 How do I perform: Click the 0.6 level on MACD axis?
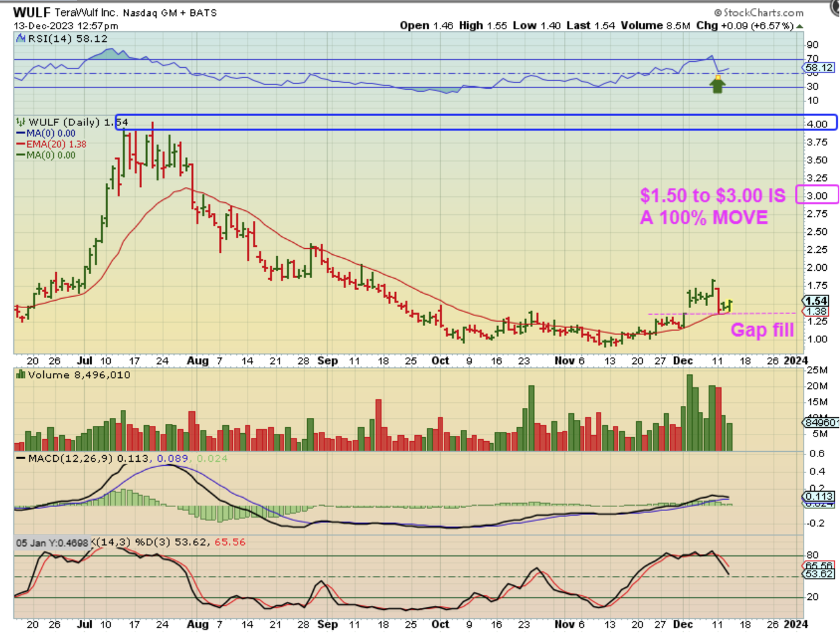(817, 454)
